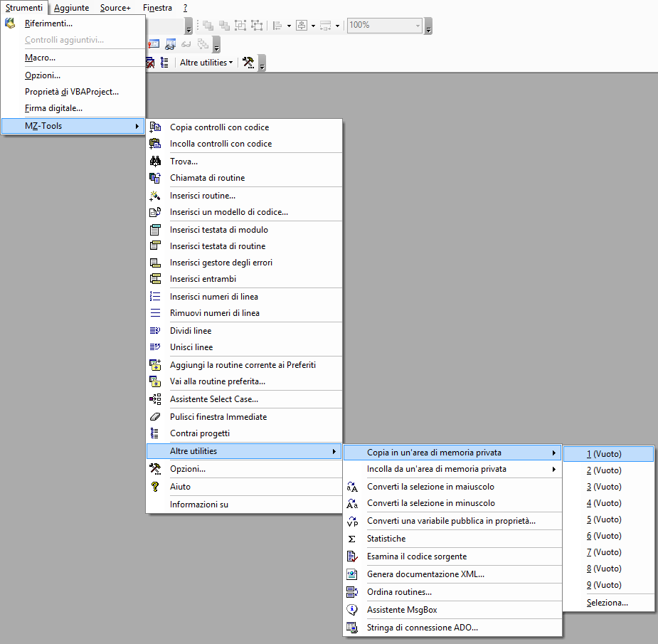
Task: Expand the Incolla da un'area di memoria privata arrow
Action: pos(554,470)
